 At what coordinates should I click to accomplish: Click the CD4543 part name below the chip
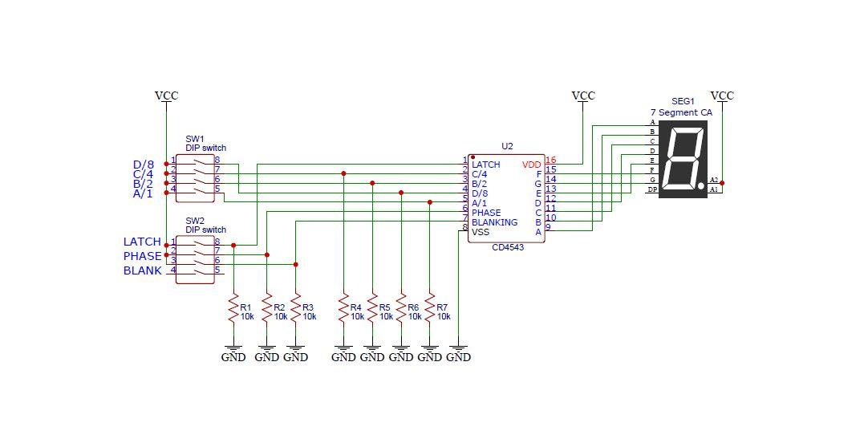[x=508, y=247]
